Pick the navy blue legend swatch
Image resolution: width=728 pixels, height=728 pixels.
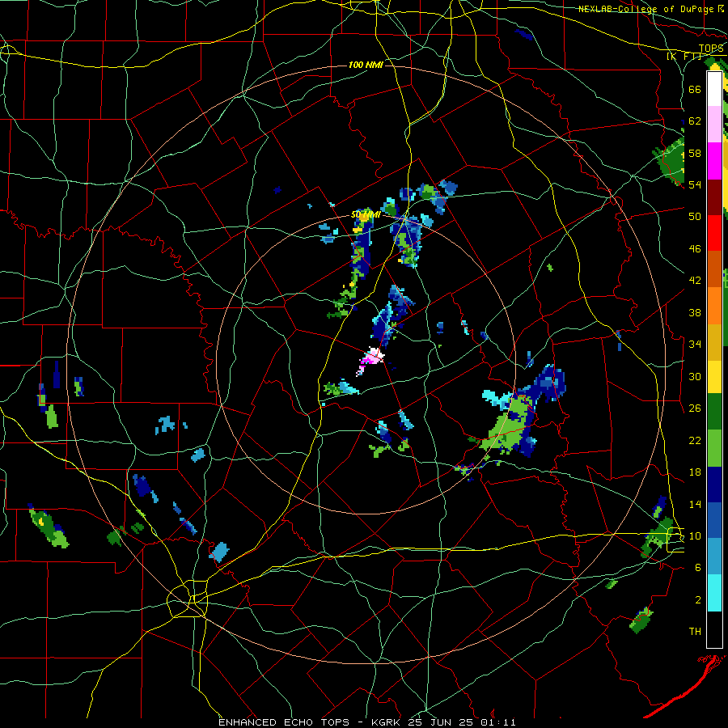coord(714,485)
